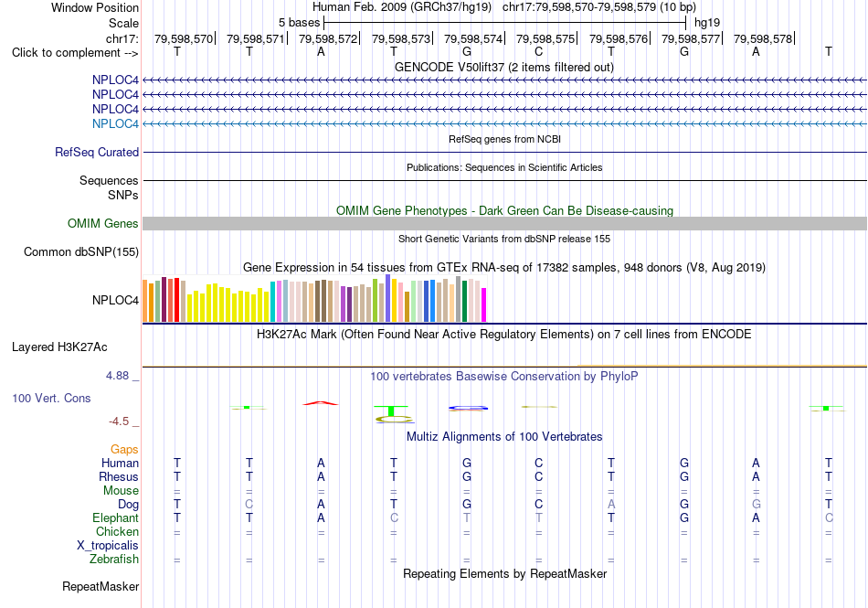Click the '5 bases' scale label
The height and width of the screenshot is (608, 868).
point(299,23)
